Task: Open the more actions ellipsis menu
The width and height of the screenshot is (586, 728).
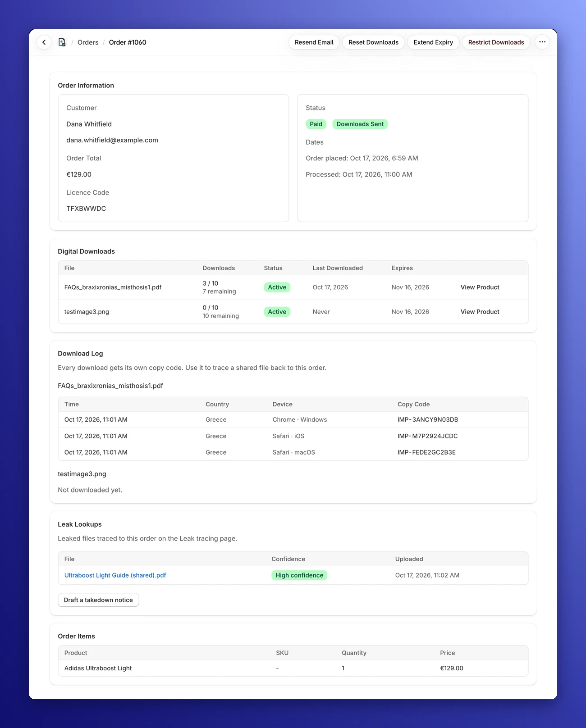Action: (542, 42)
